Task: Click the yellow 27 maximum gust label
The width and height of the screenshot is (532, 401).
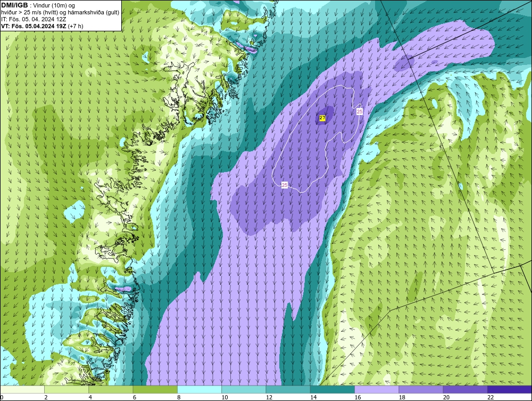Action: click(x=322, y=118)
